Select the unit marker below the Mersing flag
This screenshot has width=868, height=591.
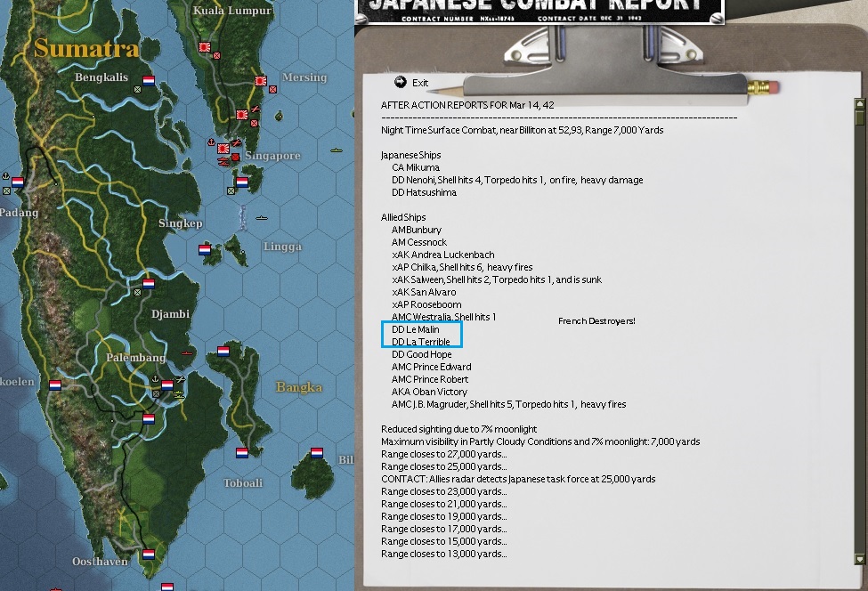(x=273, y=89)
